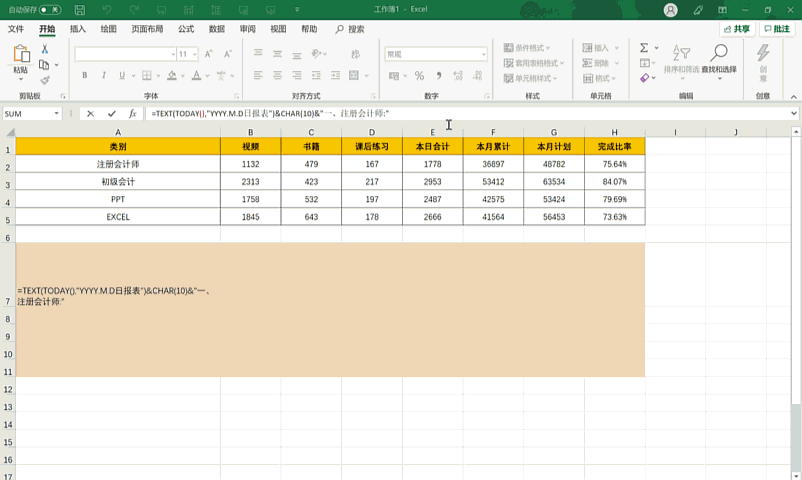Open the font size dropdown

point(195,54)
